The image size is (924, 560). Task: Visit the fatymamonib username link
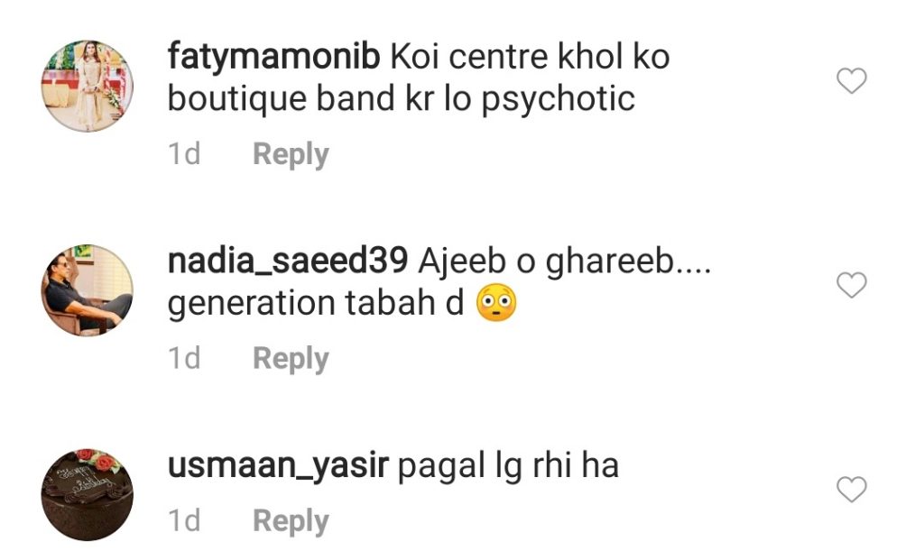273,59
